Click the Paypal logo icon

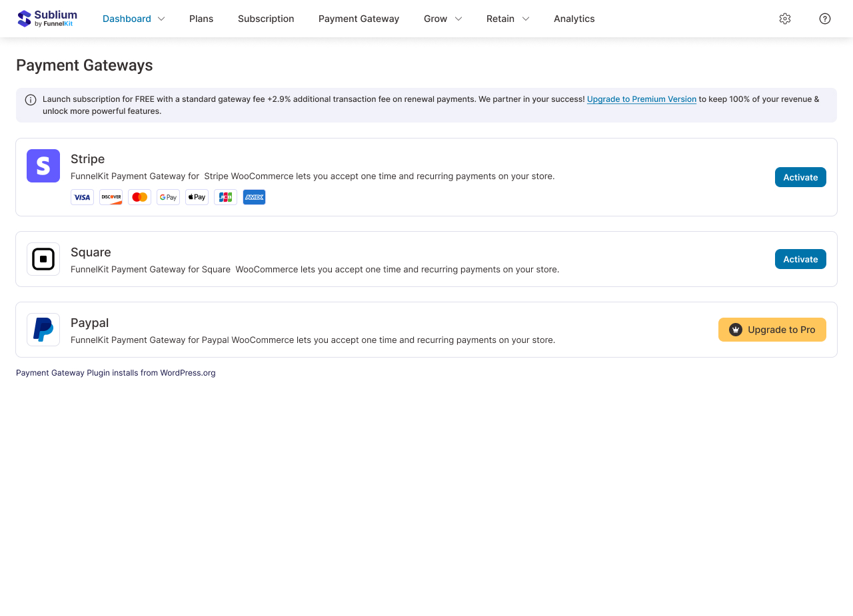click(x=43, y=330)
